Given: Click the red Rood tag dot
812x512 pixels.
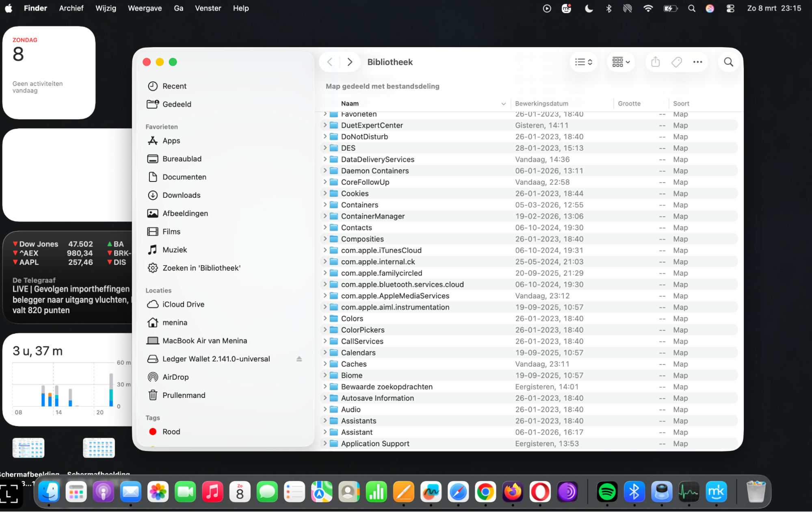Looking at the screenshot, I should (153, 432).
